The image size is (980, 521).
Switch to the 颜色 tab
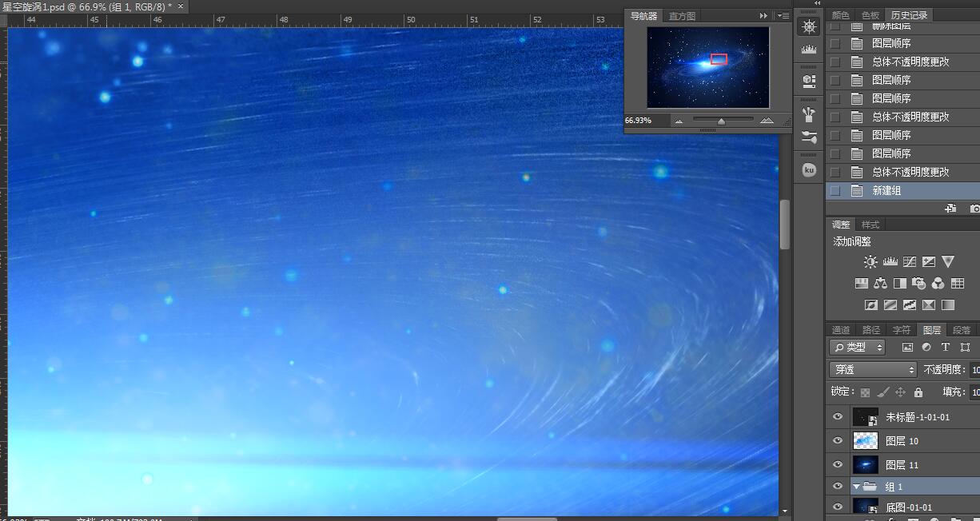click(x=841, y=15)
